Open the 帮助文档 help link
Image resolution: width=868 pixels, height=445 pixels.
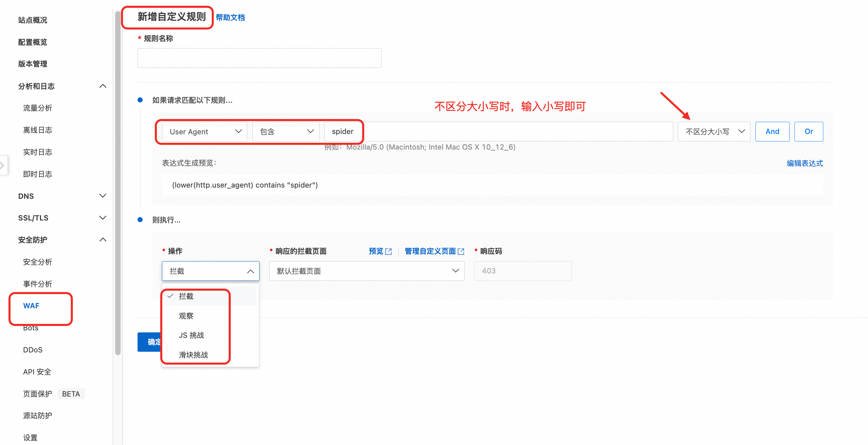tap(230, 17)
